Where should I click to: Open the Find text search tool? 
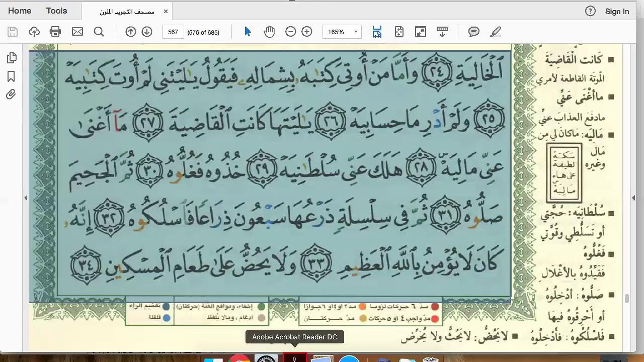[99, 32]
